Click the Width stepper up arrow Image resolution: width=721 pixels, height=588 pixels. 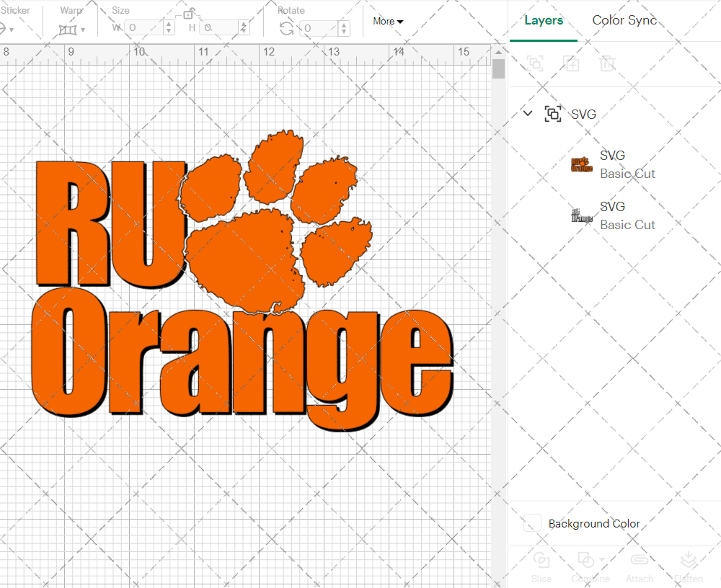click(x=169, y=23)
